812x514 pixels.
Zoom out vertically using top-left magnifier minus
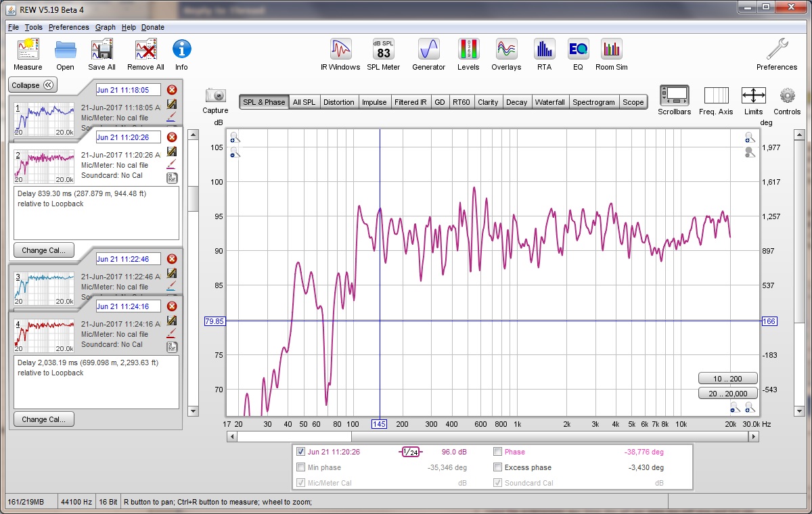coord(234,153)
